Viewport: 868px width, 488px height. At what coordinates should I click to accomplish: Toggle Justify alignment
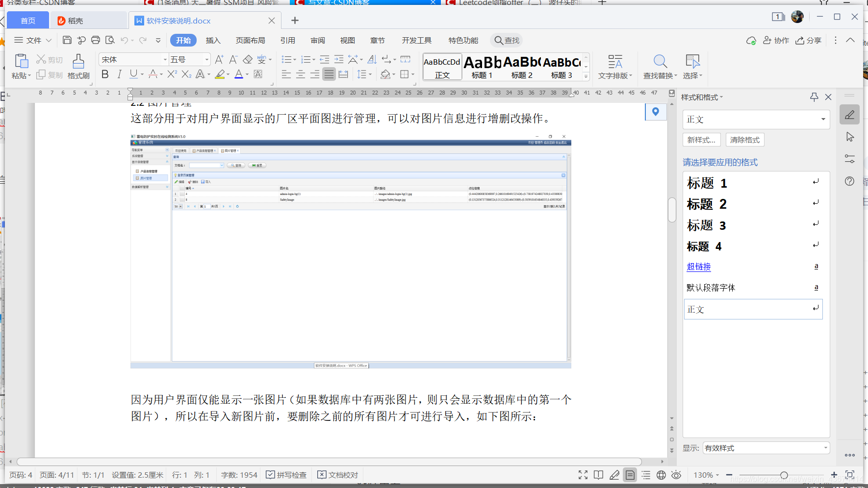pos(329,74)
